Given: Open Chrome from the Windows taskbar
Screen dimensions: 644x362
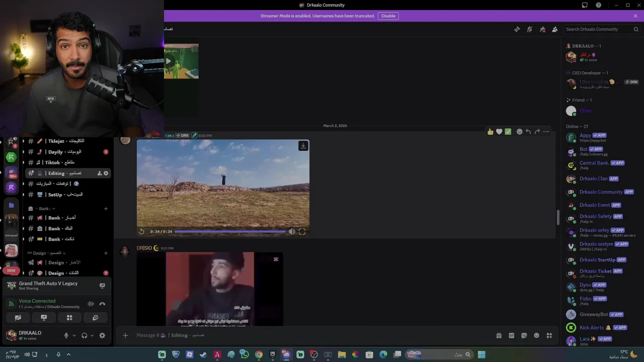Looking at the screenshot, I should [259, 354].
